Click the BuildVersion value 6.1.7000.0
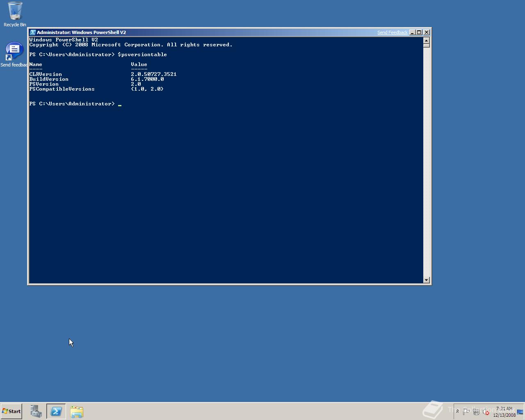 pyautogui.click(x=147, y=79)
